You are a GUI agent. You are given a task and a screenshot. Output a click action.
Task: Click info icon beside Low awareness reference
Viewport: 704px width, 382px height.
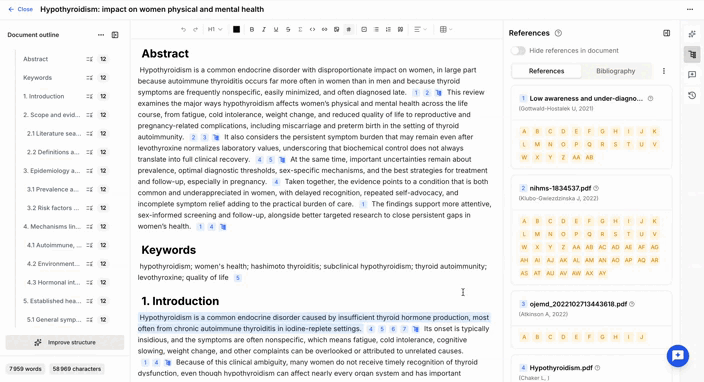pos(650,99)
